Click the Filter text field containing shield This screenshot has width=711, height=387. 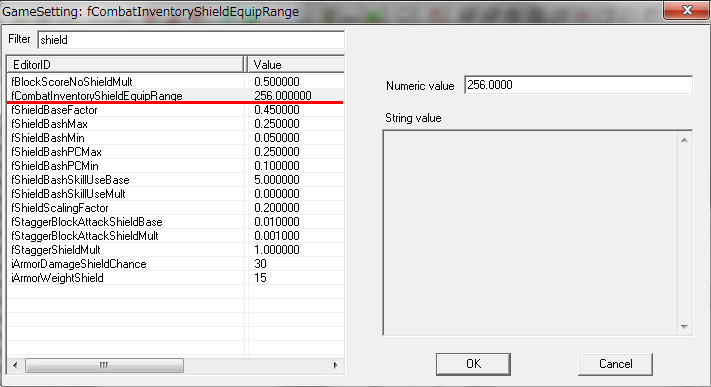191,40
